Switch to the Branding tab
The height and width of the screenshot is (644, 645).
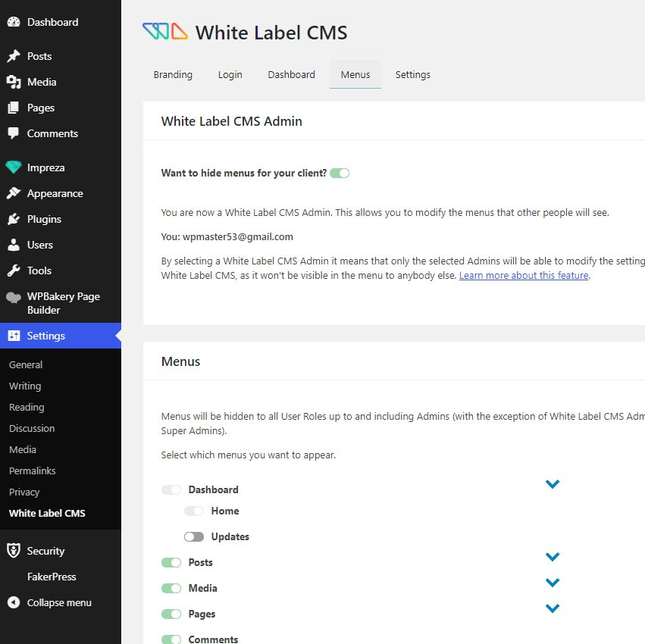173,74
